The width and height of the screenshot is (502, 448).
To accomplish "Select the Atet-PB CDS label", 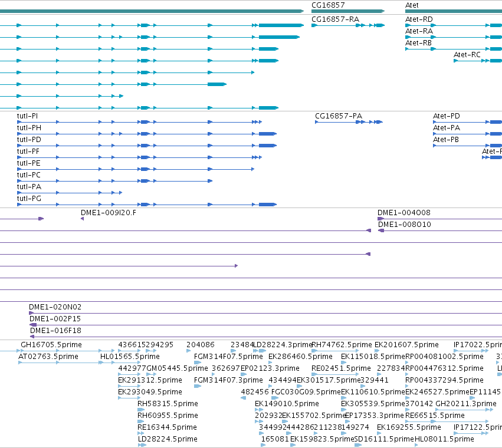I will [x=446, y=140].
